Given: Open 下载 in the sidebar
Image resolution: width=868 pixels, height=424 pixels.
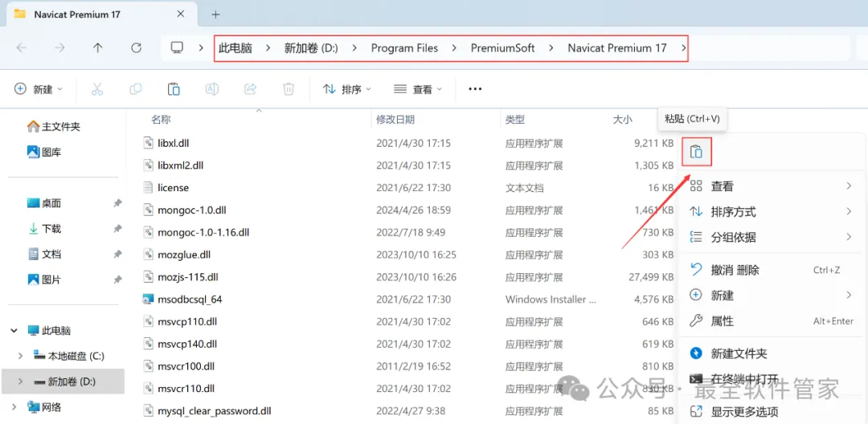Looking at the screenshot, I should click(x=44, y=229).
